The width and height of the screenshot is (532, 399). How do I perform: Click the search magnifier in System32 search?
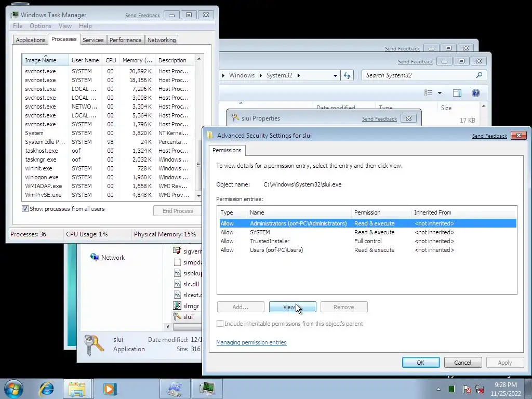479,75
